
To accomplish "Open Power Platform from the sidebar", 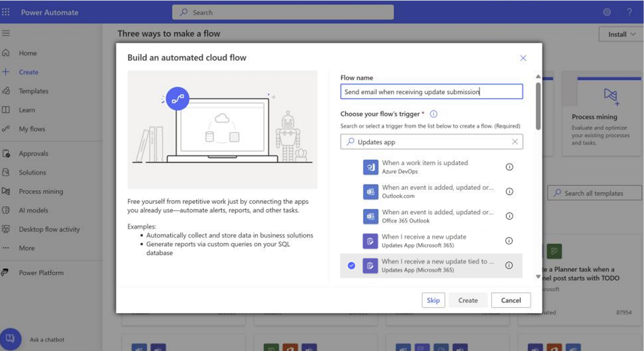I will tap(41, 273).
